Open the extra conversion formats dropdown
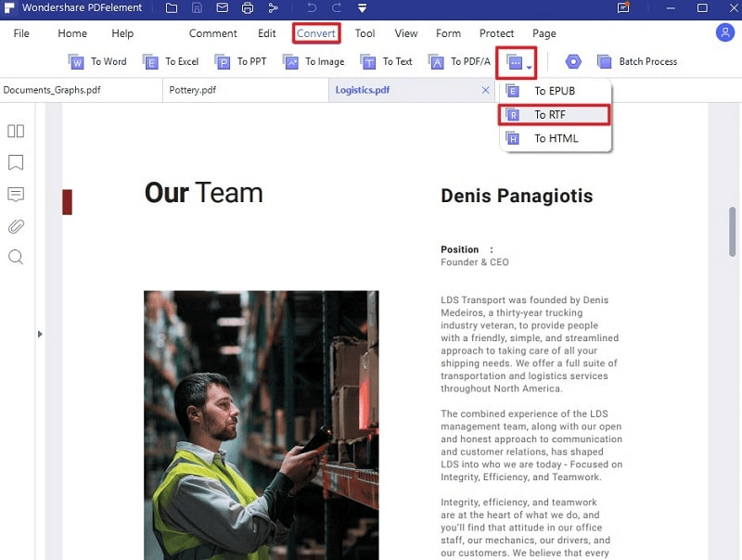 [517, 61]
